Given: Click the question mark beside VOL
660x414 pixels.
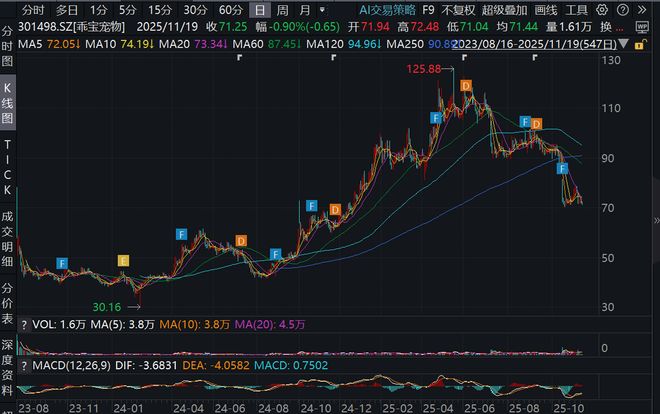Looking at the screenshot, I should coord(24,325).
